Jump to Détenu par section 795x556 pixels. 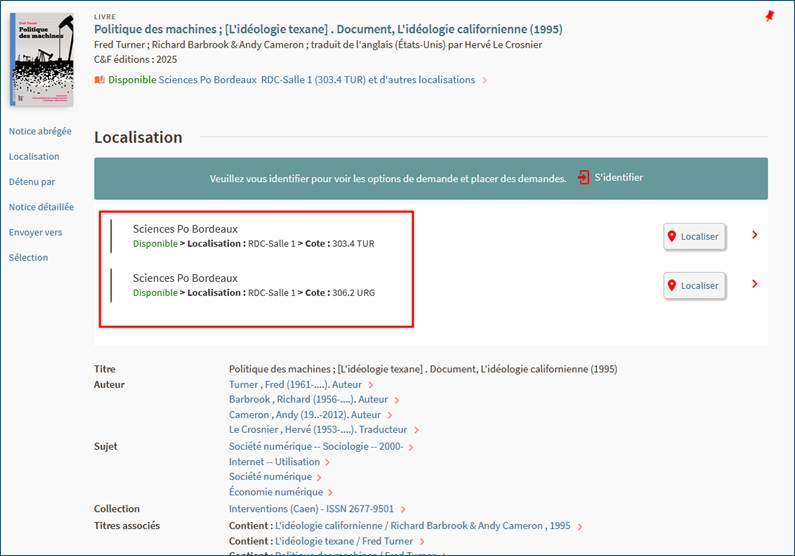(x=32, y=182)
